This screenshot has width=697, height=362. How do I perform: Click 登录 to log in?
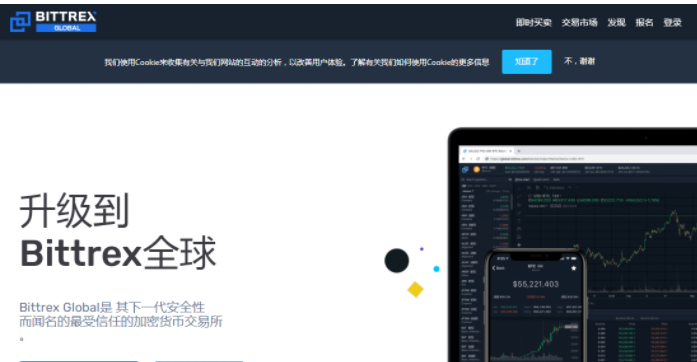(672, 23)
